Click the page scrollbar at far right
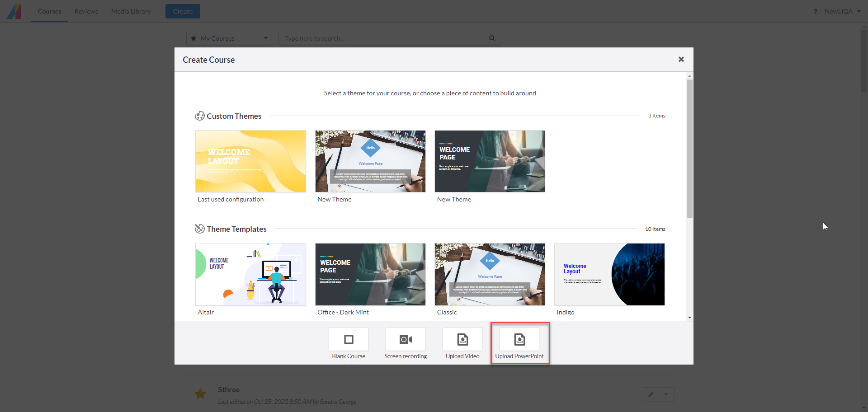This screenshot has width=868, height=412. pyautogui.click(x=864, y=61)
